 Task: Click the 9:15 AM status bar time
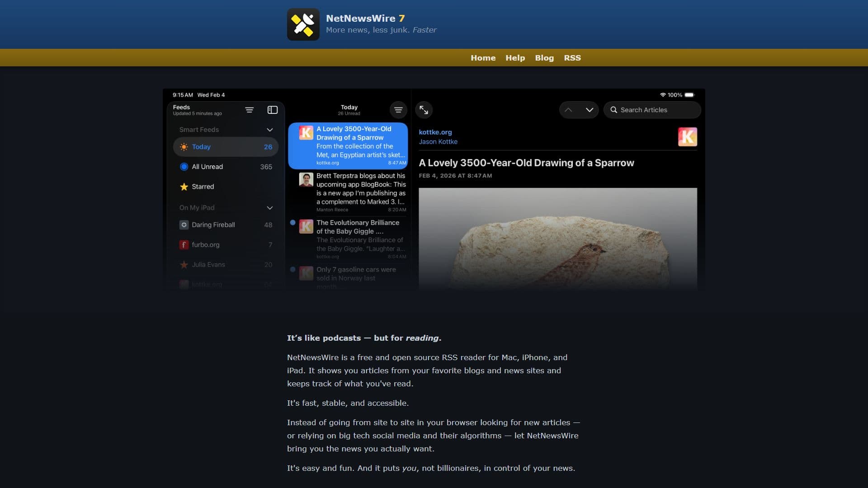click(183, 95)
